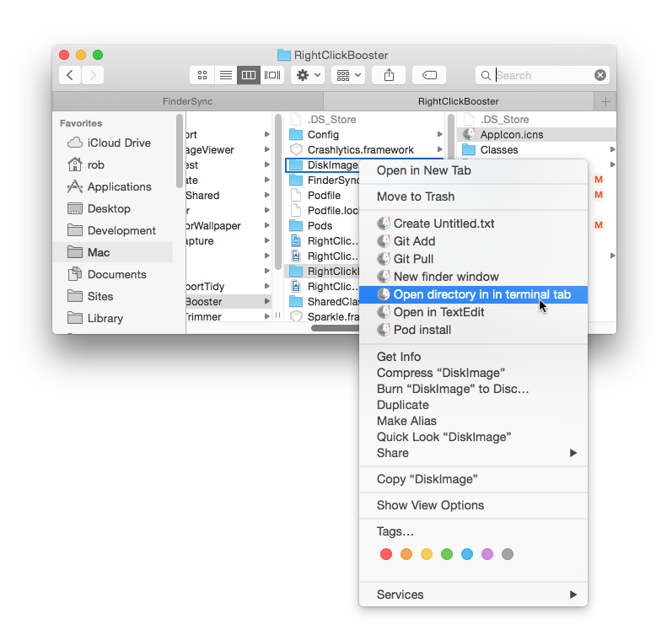Apply the blue tag color
The height and width of the screenshot is (641, 672).
click(x=467, y=554)
